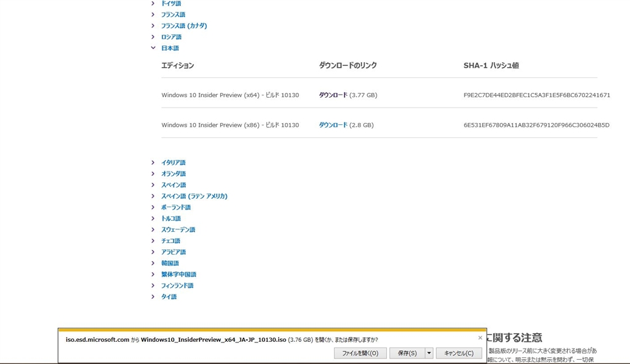Open the 繁体字中国語 language link
630x364 pixels.
coord(179,274)
